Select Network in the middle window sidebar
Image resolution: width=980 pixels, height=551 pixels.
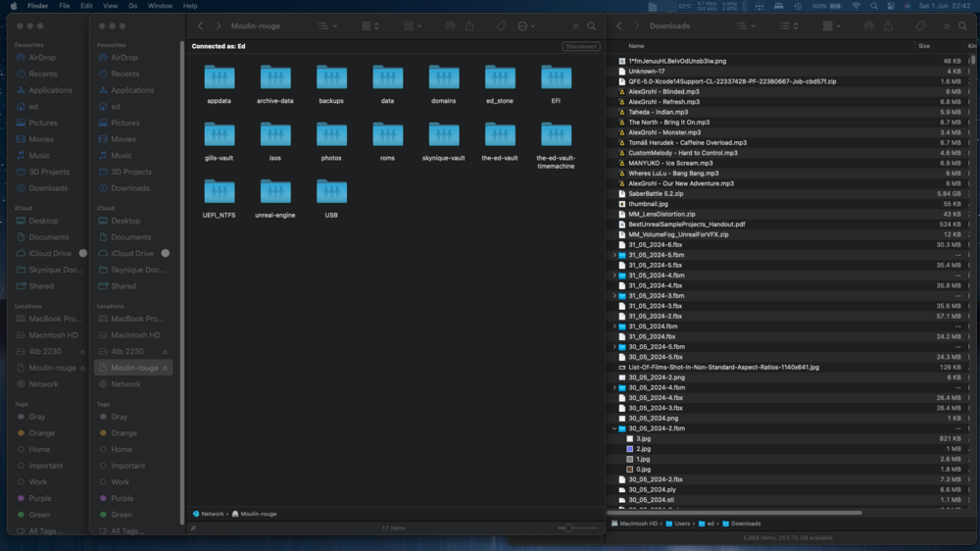(x=125, y=384)
